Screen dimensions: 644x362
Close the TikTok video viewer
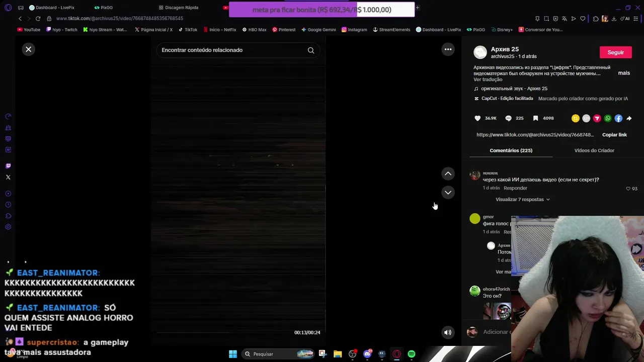tap(28, 49)
